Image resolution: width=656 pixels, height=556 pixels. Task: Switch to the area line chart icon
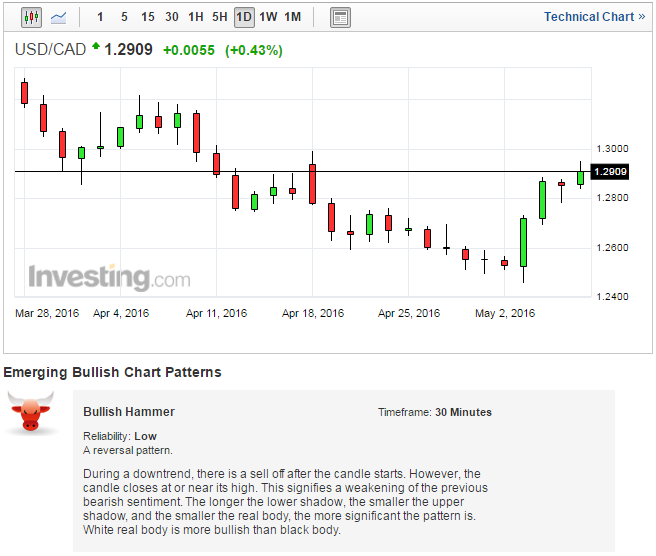point(59,18)
